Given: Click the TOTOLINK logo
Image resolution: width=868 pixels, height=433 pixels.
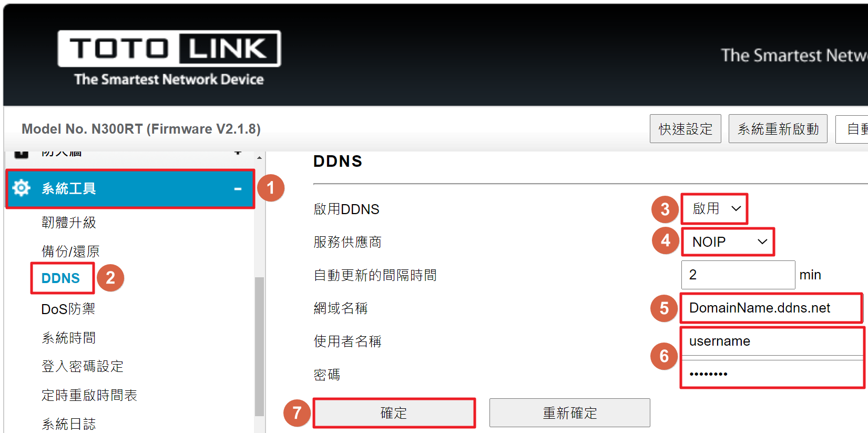Looking at the screenshot, I should (169, 58).
